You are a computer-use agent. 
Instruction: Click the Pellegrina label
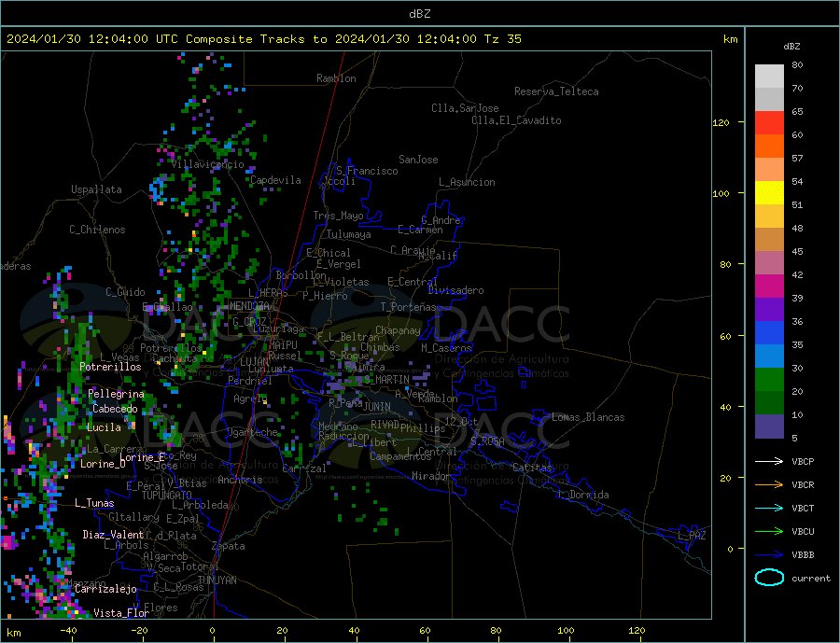(116, 395)
